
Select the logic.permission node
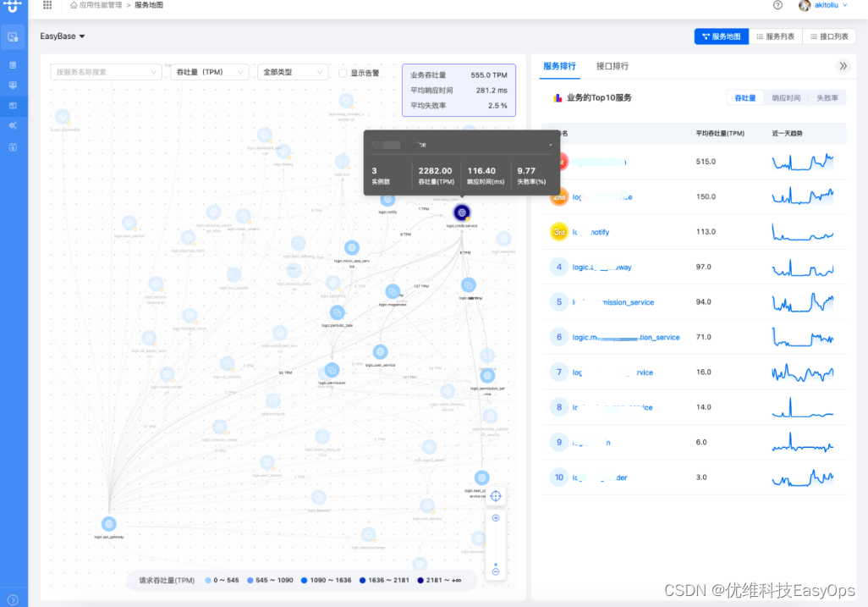332,370
